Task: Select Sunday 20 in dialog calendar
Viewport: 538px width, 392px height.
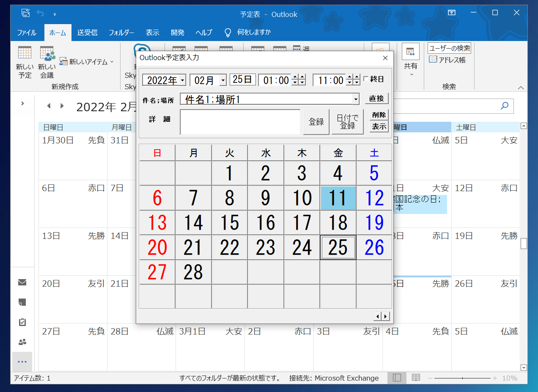Action: click(157, 247)
